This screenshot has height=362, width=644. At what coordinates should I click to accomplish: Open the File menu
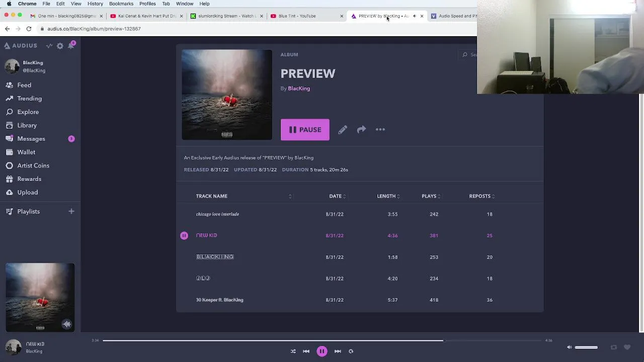(x=46, y=4)
